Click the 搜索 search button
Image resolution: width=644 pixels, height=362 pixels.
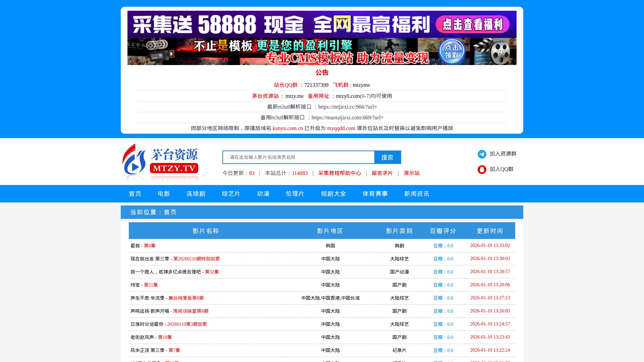click(x=387, y=157)
